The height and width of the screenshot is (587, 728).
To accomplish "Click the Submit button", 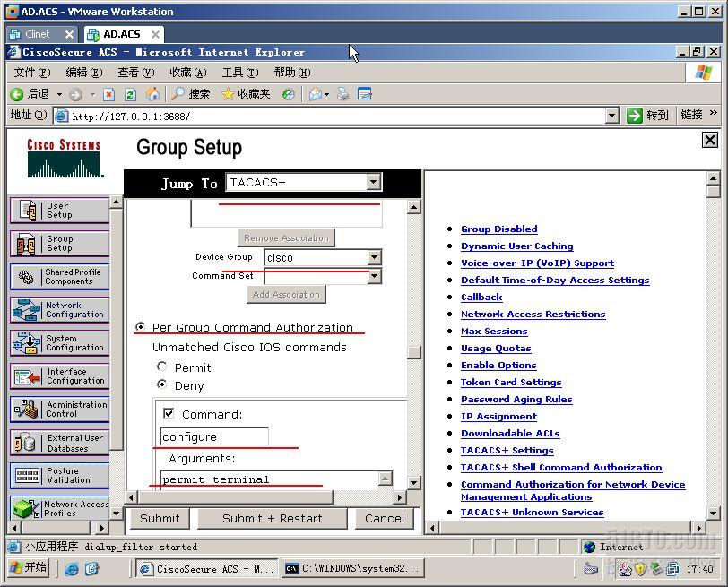I will coord(160,518).
